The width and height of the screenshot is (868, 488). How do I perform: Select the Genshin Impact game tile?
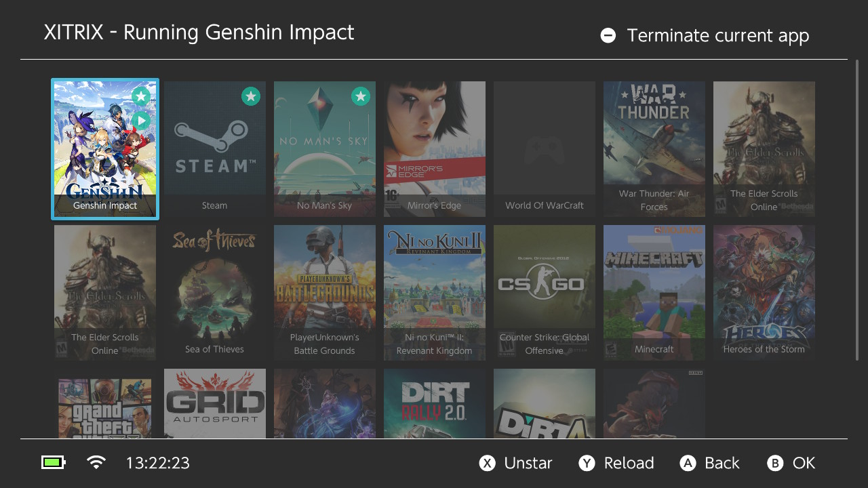[x=105, y=149]
